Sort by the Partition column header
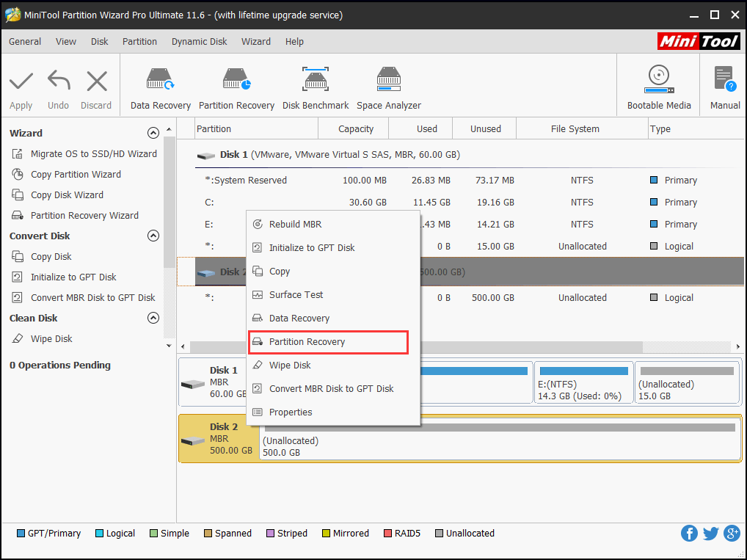Screen dimensions: 747x560 pyautogui.click(x=256, y=128)
